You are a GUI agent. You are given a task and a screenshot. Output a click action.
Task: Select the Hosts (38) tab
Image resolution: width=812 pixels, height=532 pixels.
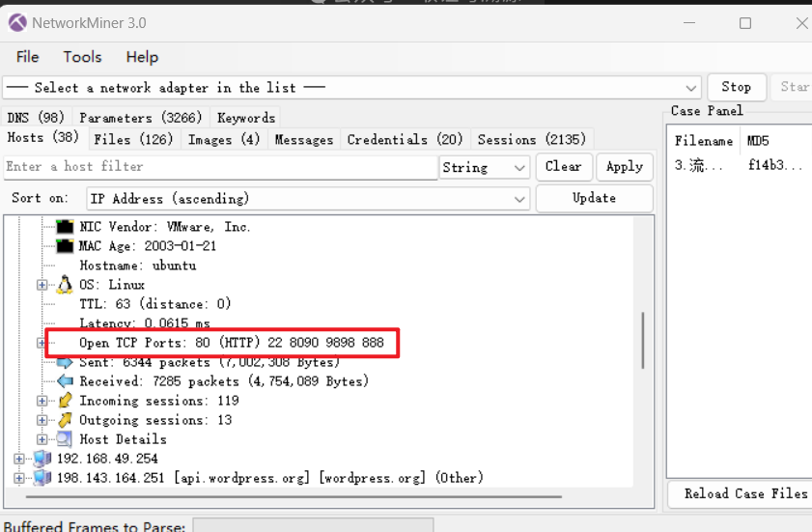coord(43,138)
